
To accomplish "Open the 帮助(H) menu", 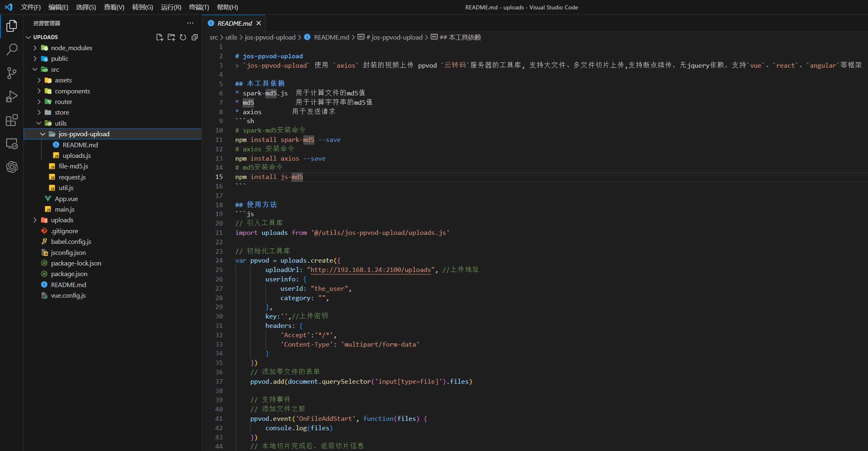I will pos(227,7).
